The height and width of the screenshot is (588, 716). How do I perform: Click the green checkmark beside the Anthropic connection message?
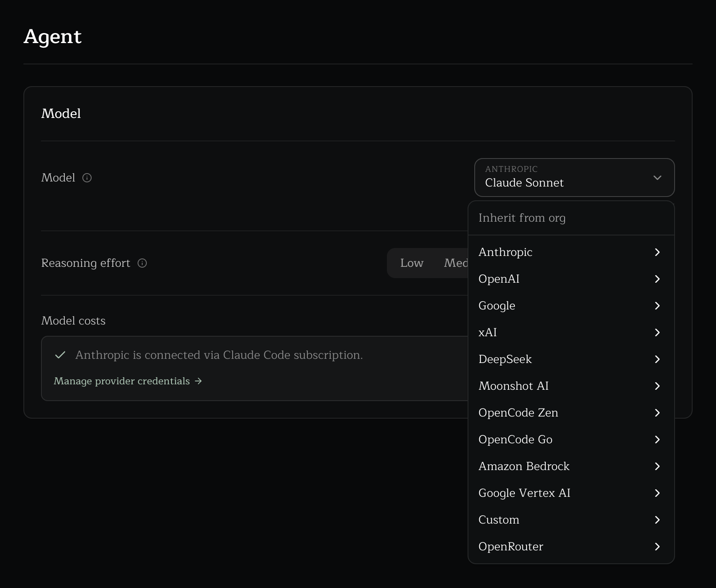click(x=60, y=355)
